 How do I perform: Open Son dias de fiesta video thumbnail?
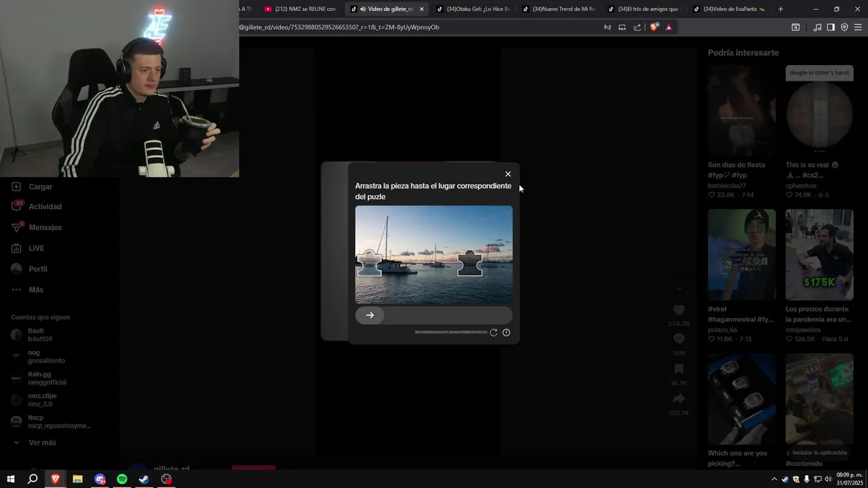click(742, 111)
